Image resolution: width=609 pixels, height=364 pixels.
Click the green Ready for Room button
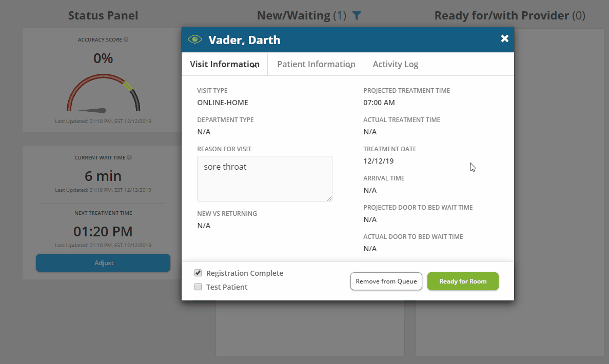point(463,281)
